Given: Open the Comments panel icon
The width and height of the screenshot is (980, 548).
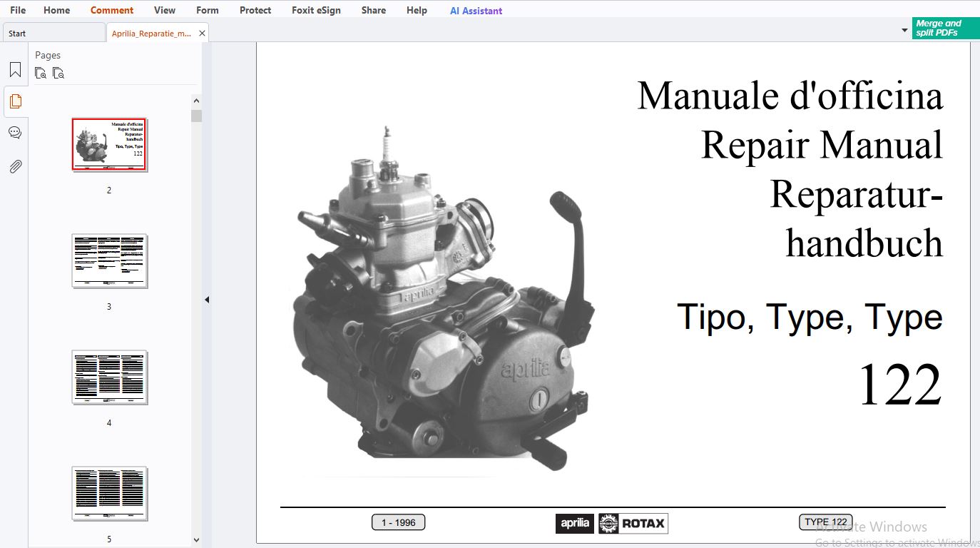Looking at the screenshot, I should pos(15,133).
